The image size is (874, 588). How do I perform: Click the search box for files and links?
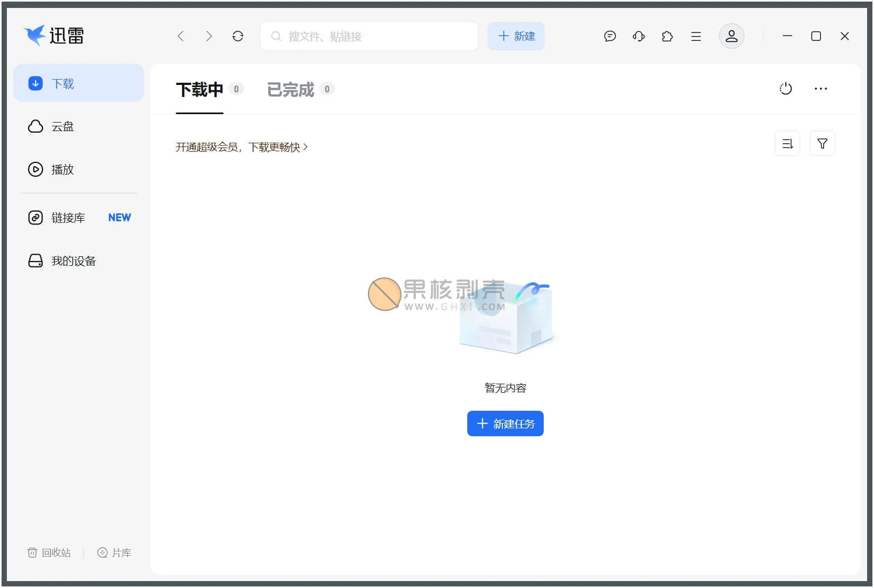click(x=369, y=36)
